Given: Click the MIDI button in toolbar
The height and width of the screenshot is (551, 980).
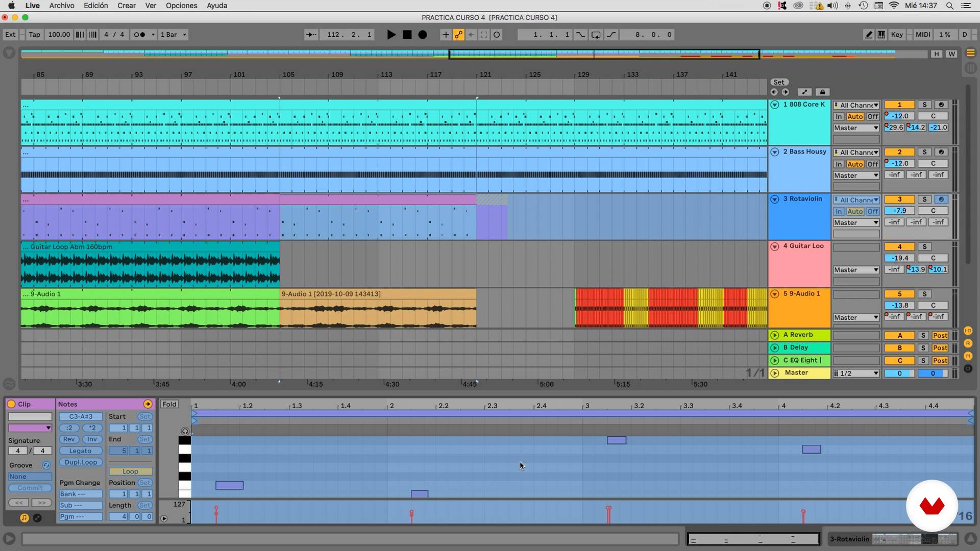Looking at the screenshot, I should 922,34.
